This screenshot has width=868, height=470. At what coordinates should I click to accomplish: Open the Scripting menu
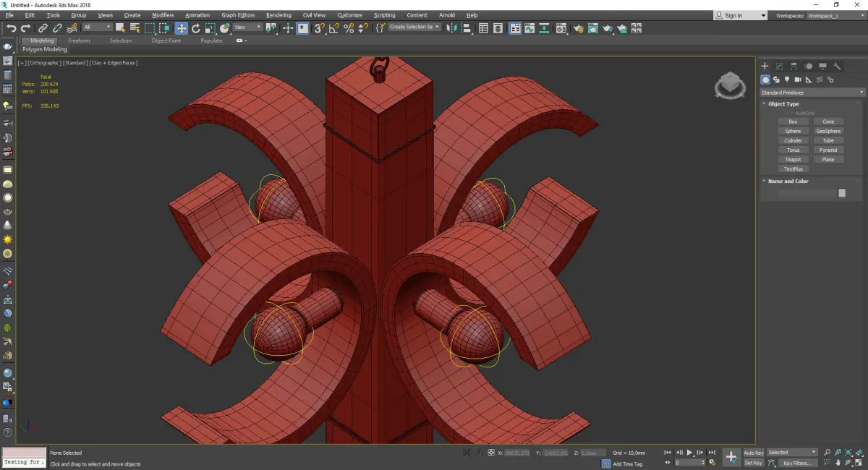pos(384,15)
